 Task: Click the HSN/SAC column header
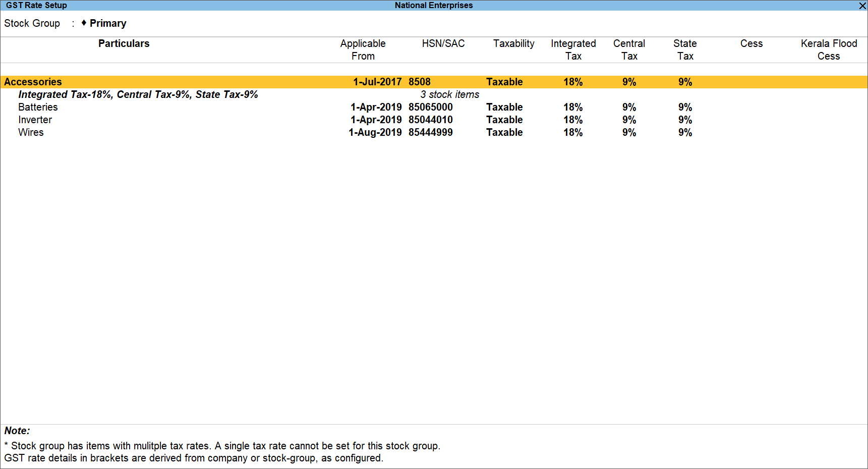click(x=443, y=43)
